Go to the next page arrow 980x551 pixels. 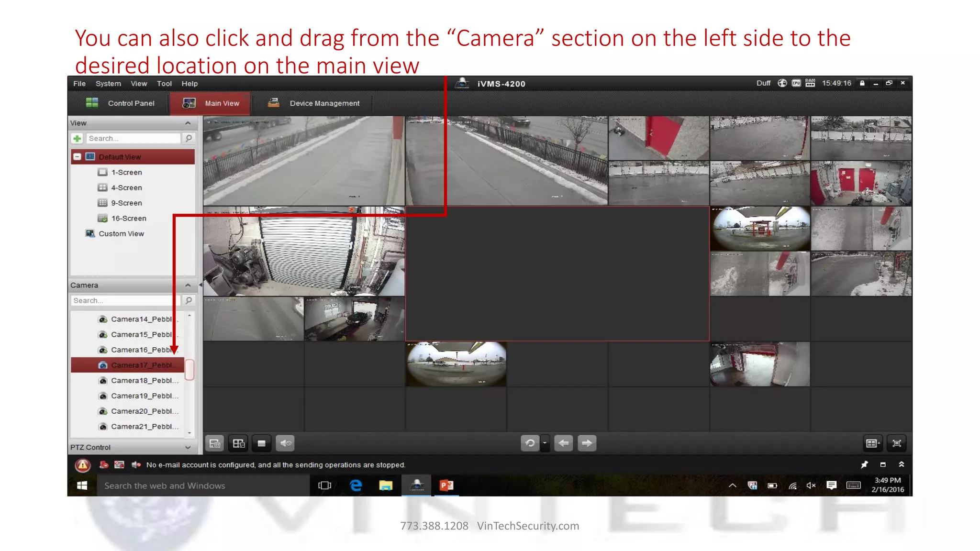pyautogui.click(x=587, y=443)
